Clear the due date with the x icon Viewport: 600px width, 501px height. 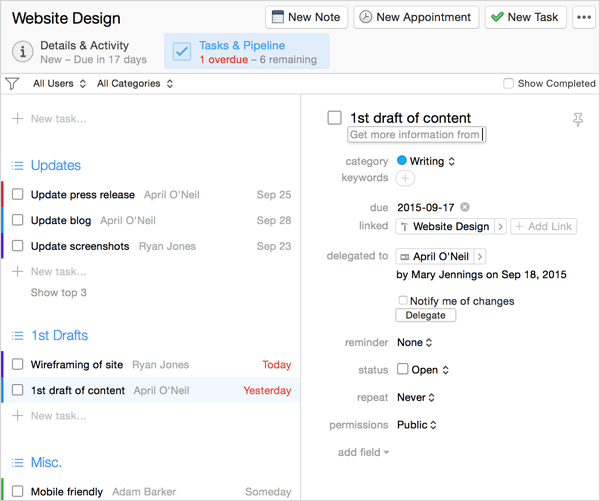tap(465, 207)
